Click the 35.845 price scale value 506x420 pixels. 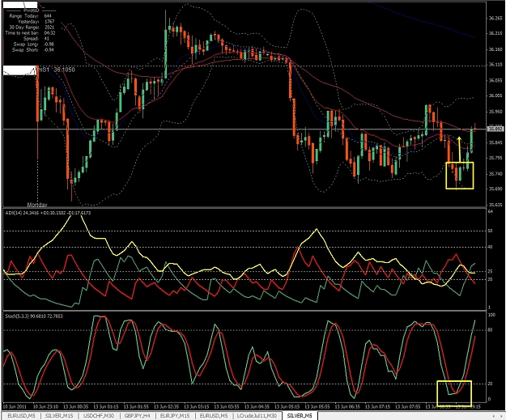(x=495, y=142)
